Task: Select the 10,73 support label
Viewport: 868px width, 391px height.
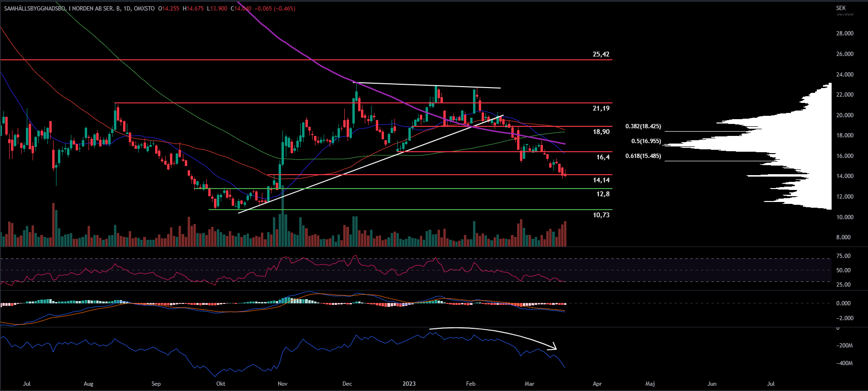Action: coord(601,215)
